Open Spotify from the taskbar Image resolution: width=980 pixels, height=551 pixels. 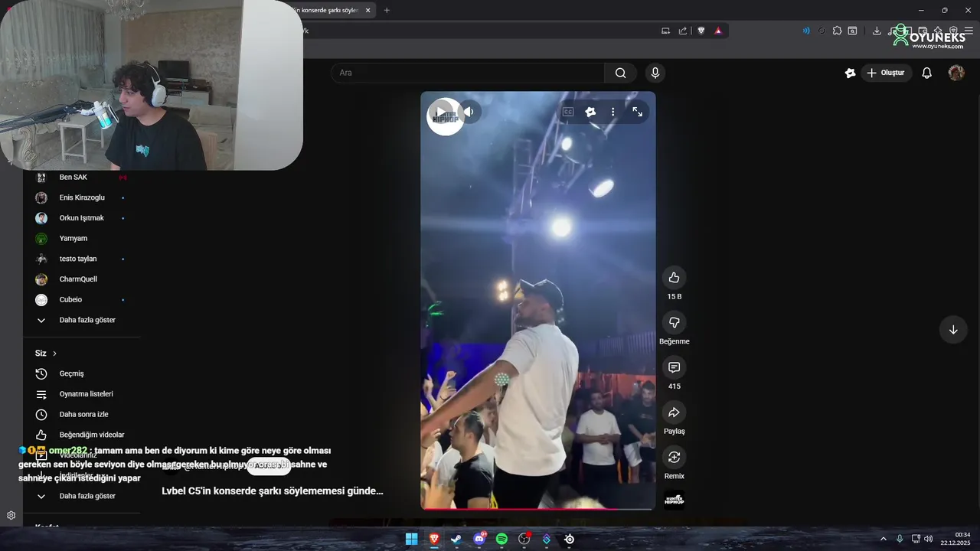(501, 539)
